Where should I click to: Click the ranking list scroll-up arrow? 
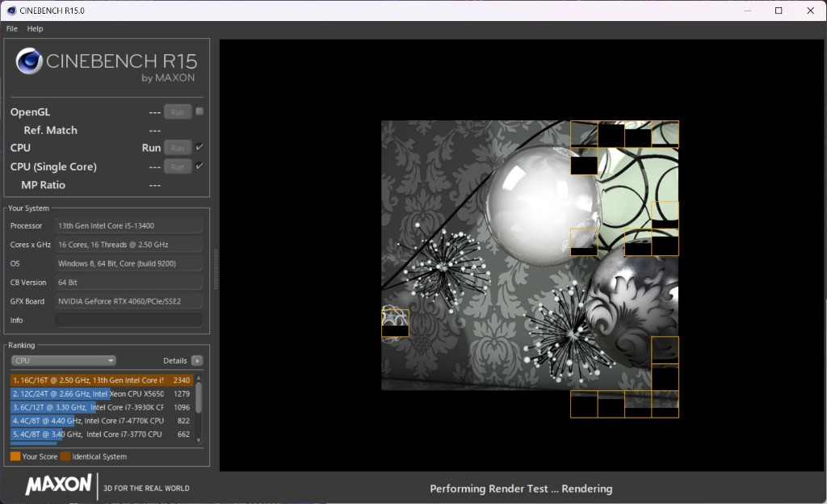point(199,376)
